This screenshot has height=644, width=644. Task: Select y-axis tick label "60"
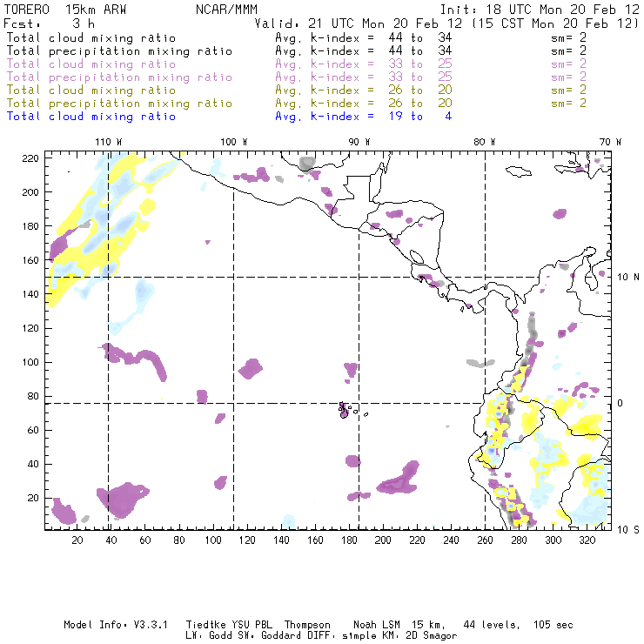pos(33,431)
